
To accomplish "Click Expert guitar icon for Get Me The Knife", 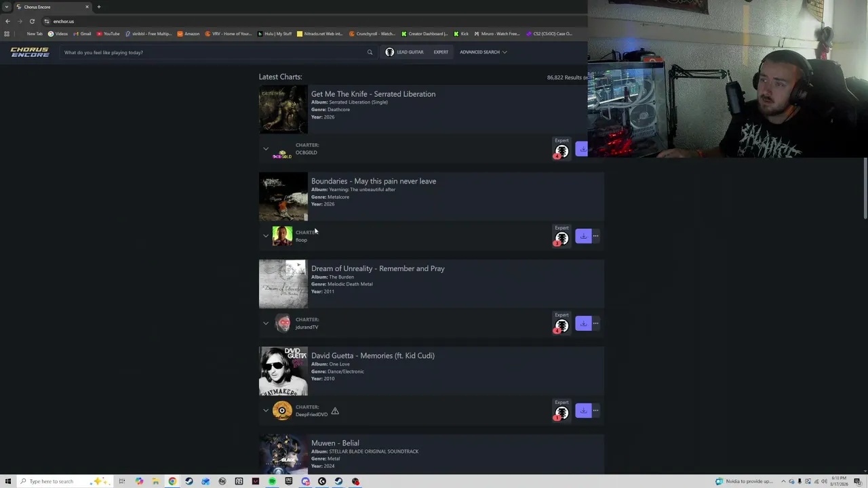I will tap(561, 152).
